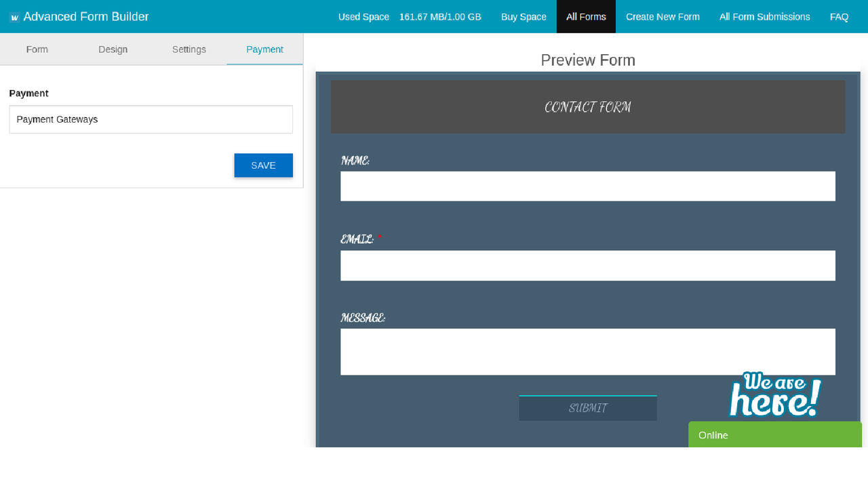Open the Settings tab
Image resolution: width=868 pixels, height=488 pixels.
(x=189, y=49)
